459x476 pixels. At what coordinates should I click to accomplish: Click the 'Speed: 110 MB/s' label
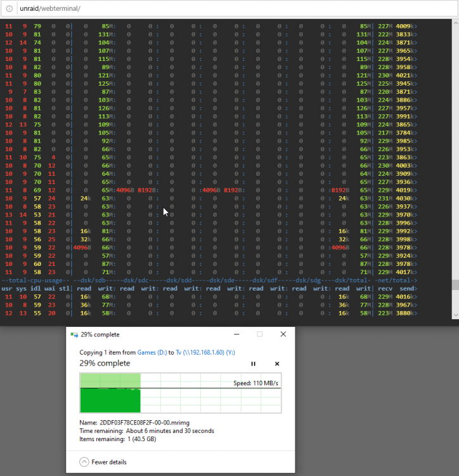click(x=256, y=383)
